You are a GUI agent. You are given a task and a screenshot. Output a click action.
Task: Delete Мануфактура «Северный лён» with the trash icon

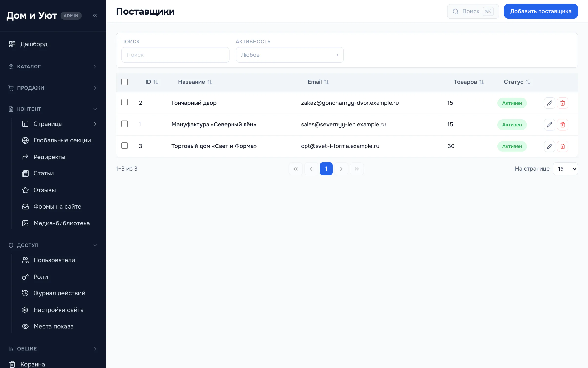point(563,125)
